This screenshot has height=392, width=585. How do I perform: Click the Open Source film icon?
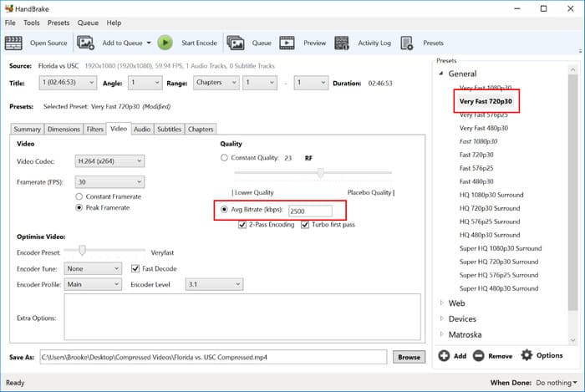click(15, 43)
